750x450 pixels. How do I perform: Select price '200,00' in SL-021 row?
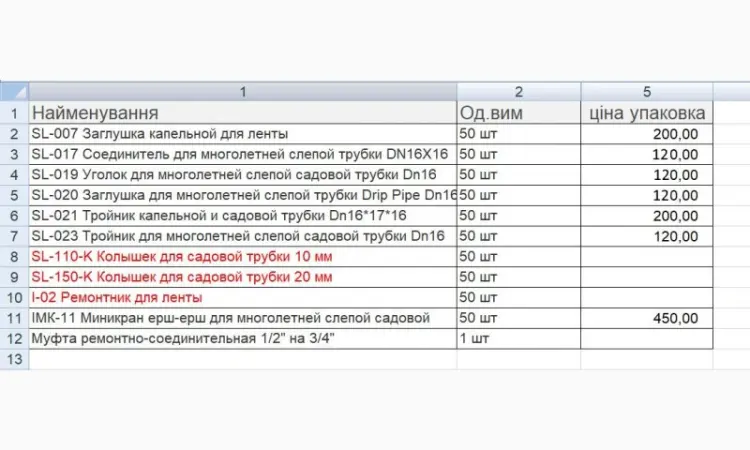[x=647, y=216]
